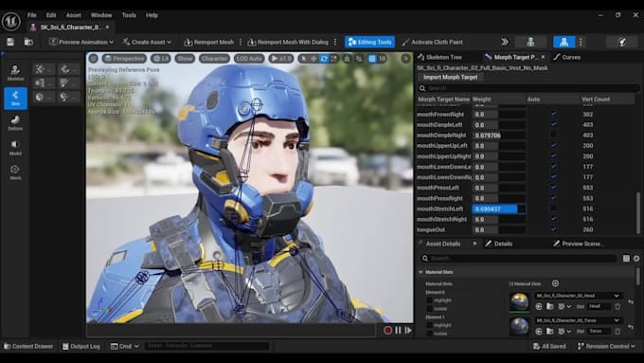Open the File menu

(x=31, y=15)
